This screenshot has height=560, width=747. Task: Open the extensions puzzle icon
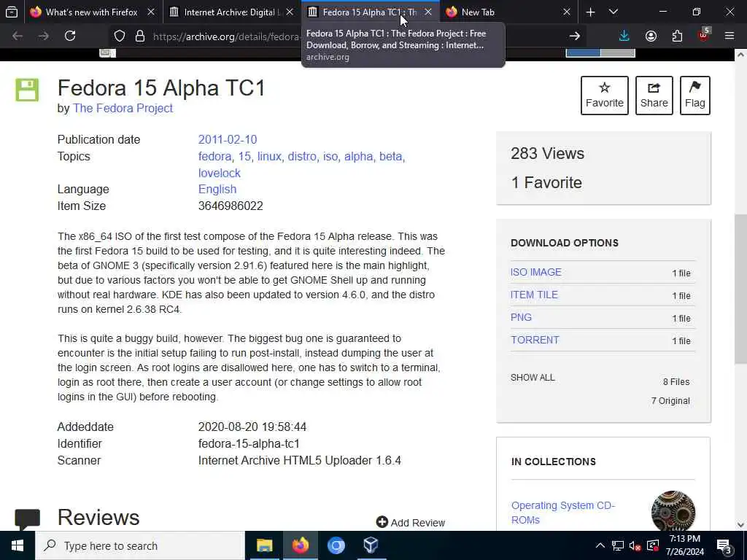[677, 36]
